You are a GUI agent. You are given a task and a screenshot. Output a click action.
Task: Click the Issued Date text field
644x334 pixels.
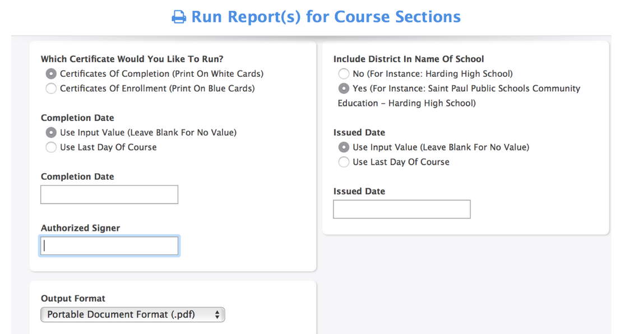tap(402, 209)
